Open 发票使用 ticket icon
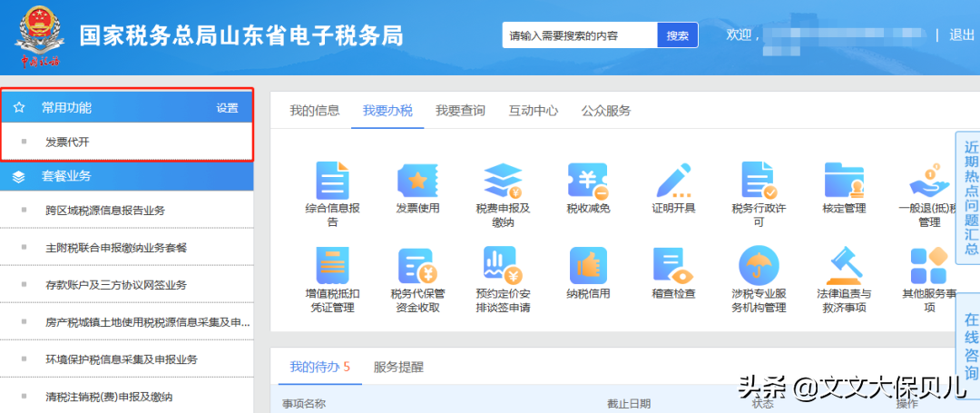980x413 pixels. coord(417,182)
